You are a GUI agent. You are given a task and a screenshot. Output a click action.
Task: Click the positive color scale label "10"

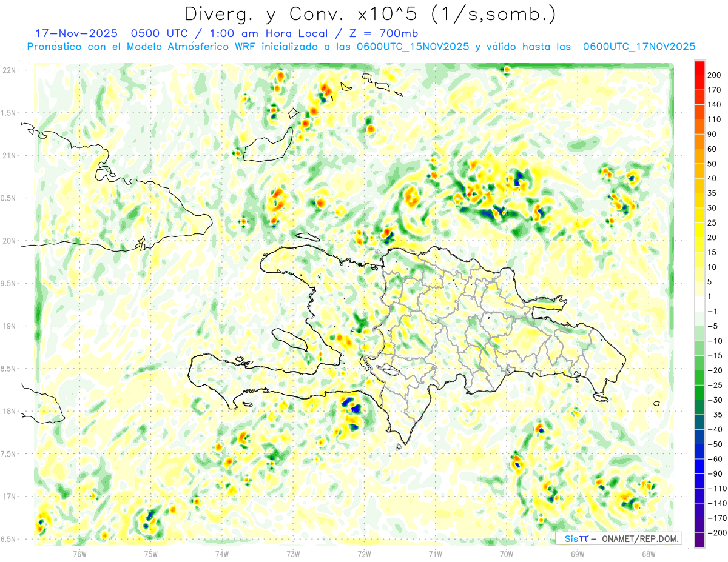[713, 267]
